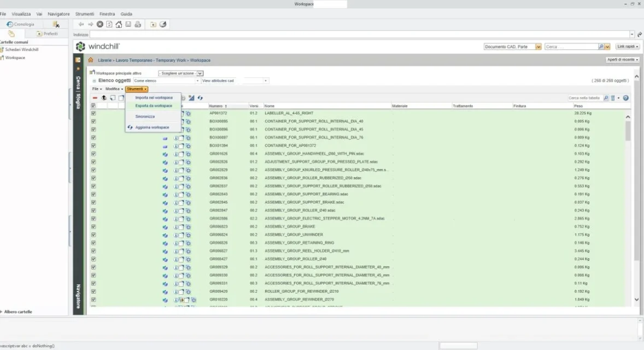Open the Lavoro Temporaneo breadcrumb link

tap(150, 60)
